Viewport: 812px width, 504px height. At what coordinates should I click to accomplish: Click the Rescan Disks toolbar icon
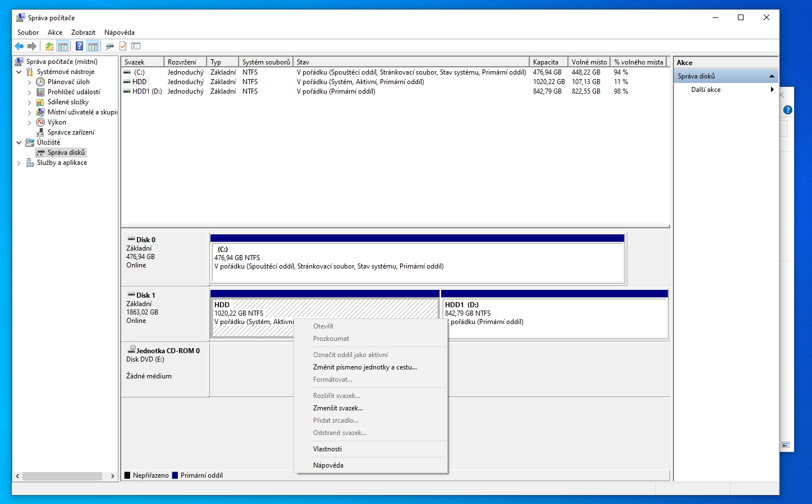click(x=109, y=47)
